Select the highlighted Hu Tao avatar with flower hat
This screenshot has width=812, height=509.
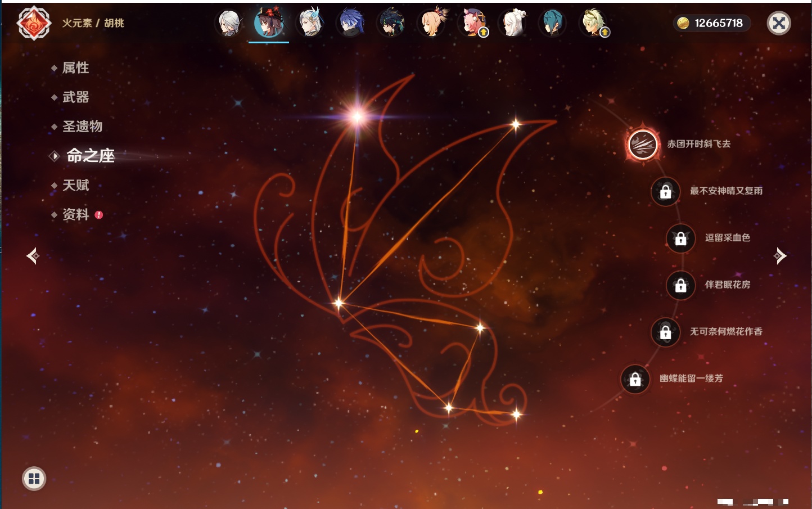[x=269, y=23]
